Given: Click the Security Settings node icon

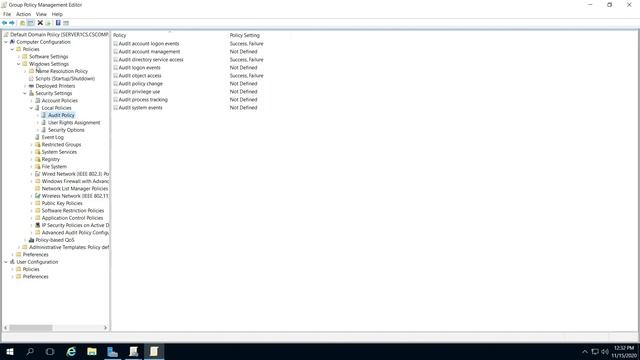Looking at the screenshot, I should tap(31, 93).
